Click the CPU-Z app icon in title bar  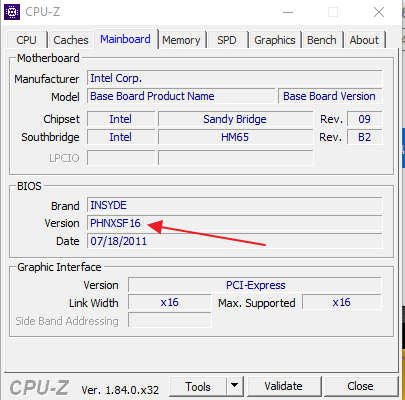pyautogui.click(x=12, y=12)
